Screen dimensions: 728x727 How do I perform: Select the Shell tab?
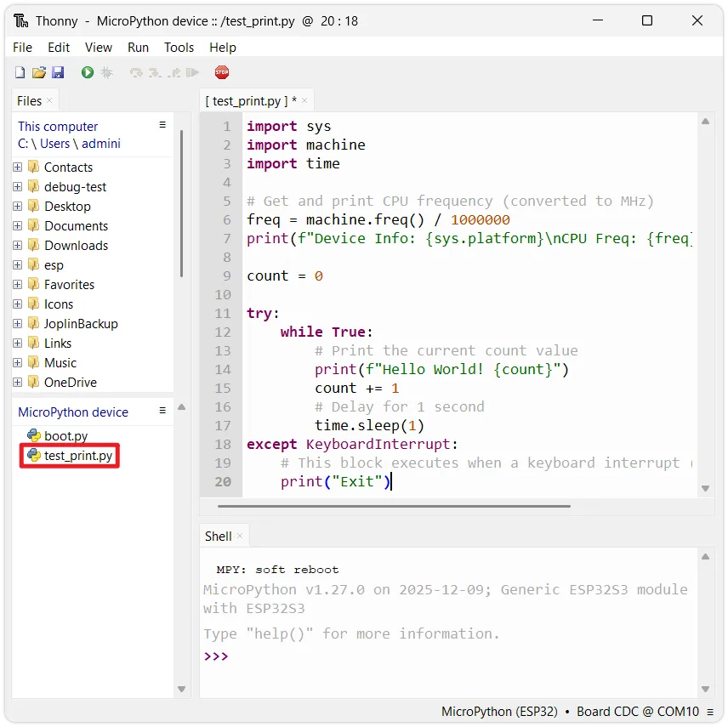(218, 536)
